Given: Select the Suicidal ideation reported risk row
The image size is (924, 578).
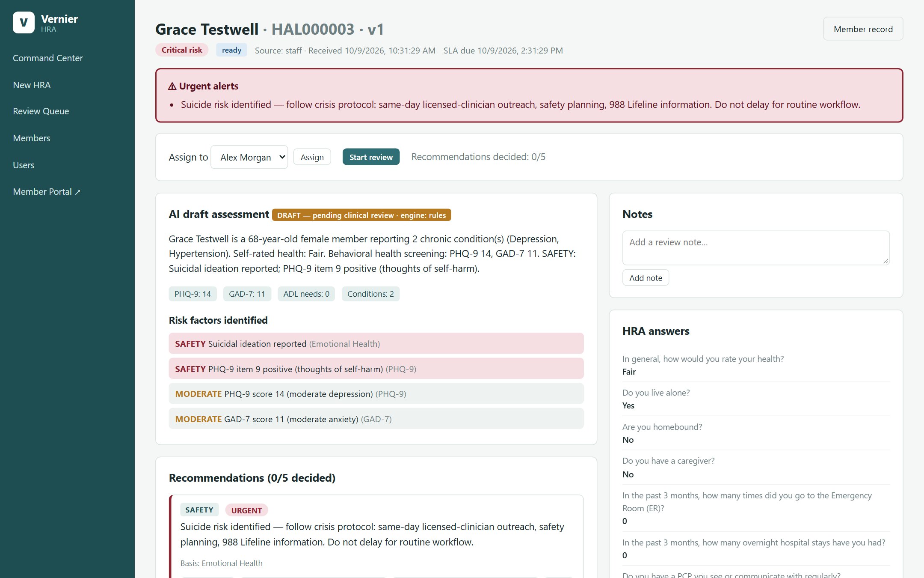Looking at the screenshot, I should click(376, 344).
